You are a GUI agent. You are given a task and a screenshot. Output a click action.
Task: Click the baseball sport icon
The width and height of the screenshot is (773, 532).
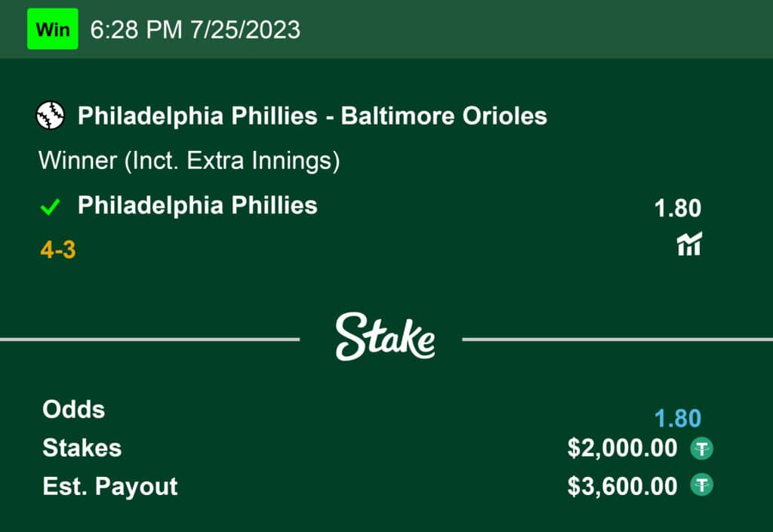click(x=51, y=116)
